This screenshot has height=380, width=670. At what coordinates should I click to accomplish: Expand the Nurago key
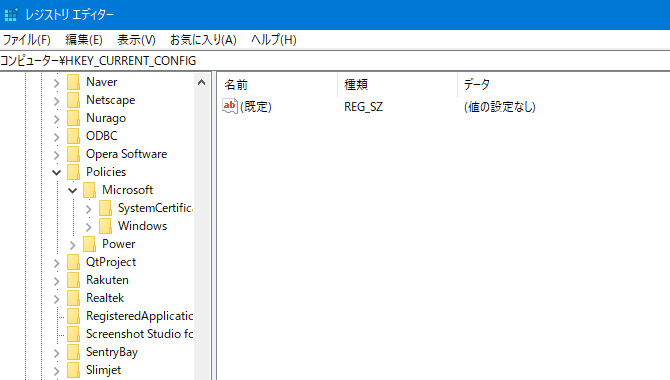(56, 119)
